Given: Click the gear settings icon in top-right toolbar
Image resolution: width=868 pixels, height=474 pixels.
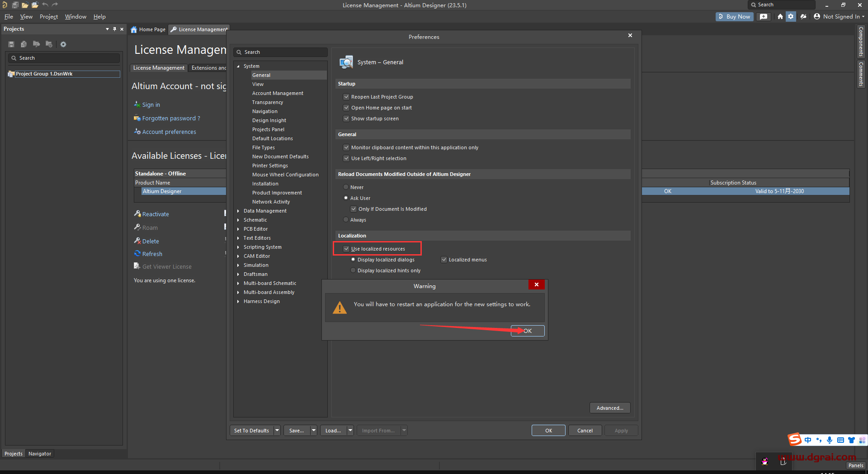Looking at the screenshot, I should pyautogui.click(x=791, y=17).
